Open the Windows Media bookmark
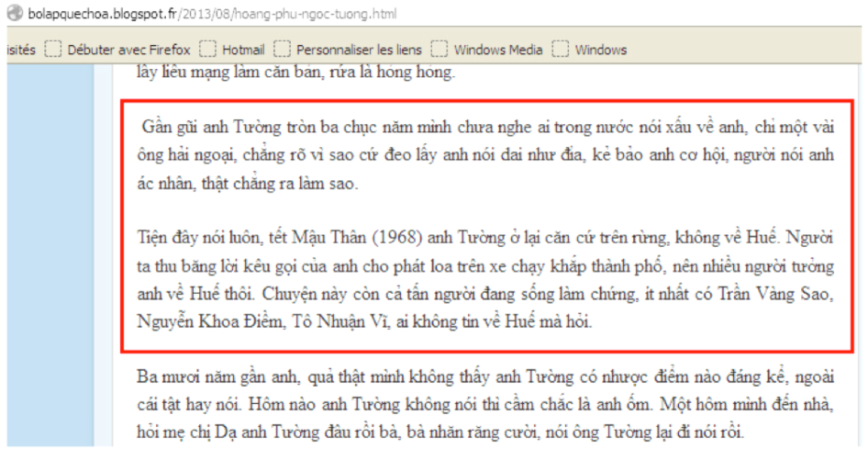 (x=498, y=50)
